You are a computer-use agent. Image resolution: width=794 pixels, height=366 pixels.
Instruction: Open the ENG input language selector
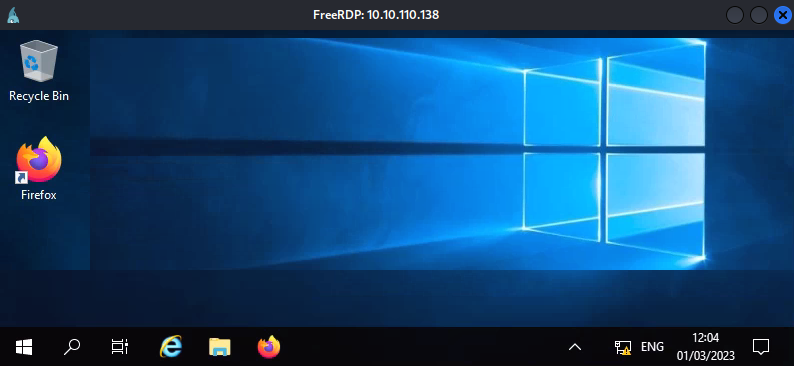click(652, 347)
